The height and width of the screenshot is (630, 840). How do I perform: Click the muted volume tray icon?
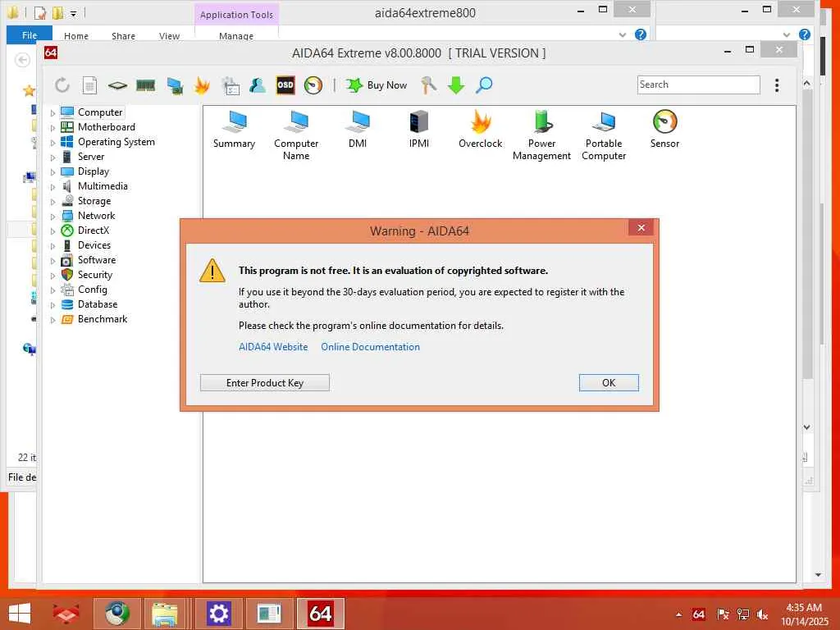point(762,614)
